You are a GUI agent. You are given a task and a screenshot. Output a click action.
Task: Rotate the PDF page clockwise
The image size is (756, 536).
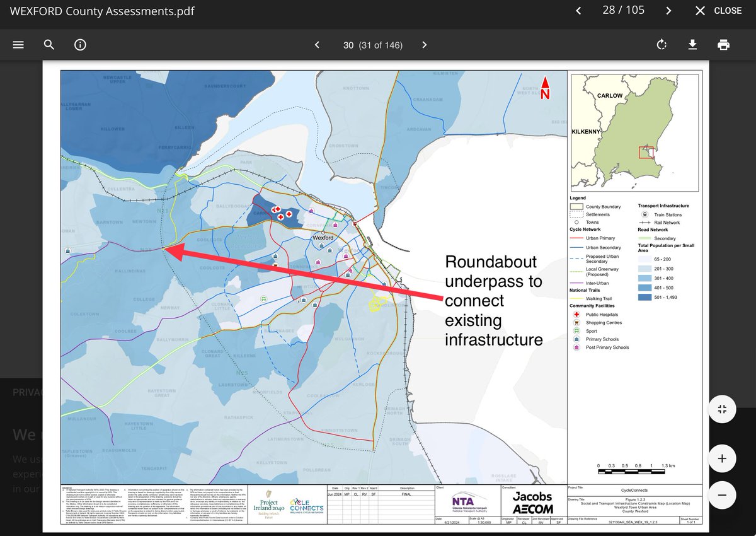pyautogui.click(x=661, y=45)
